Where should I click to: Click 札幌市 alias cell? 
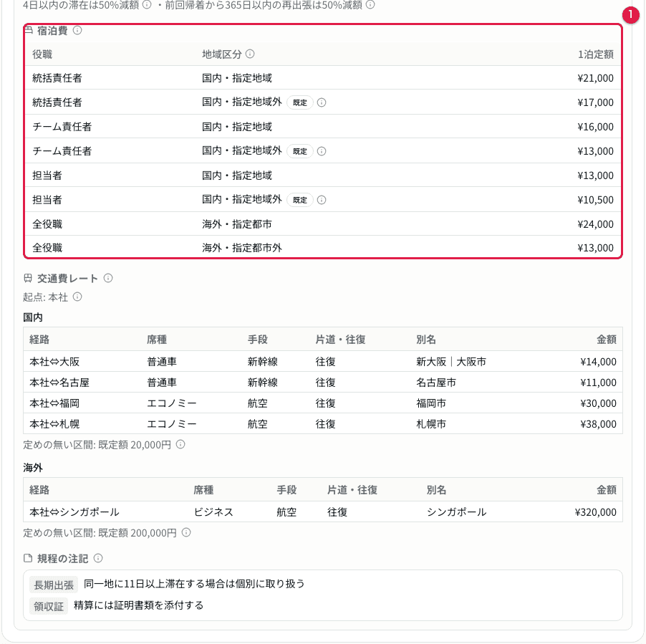click(431, 424)
